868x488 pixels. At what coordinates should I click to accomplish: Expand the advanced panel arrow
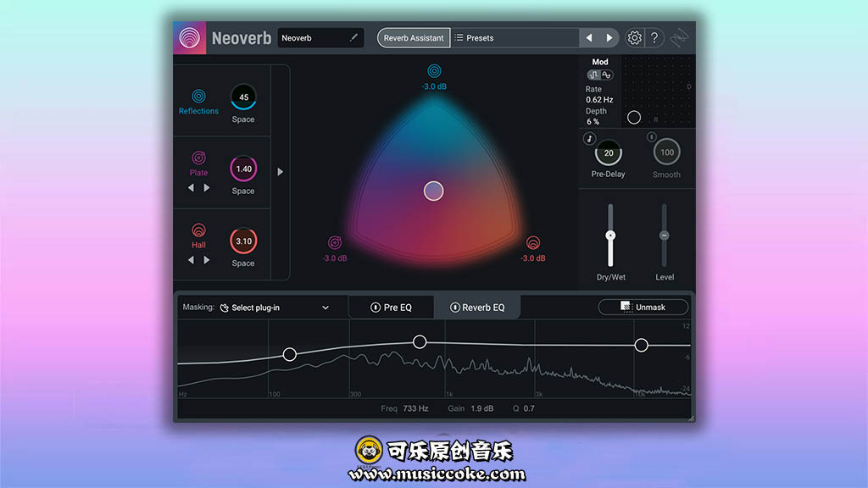pos(280,172)
